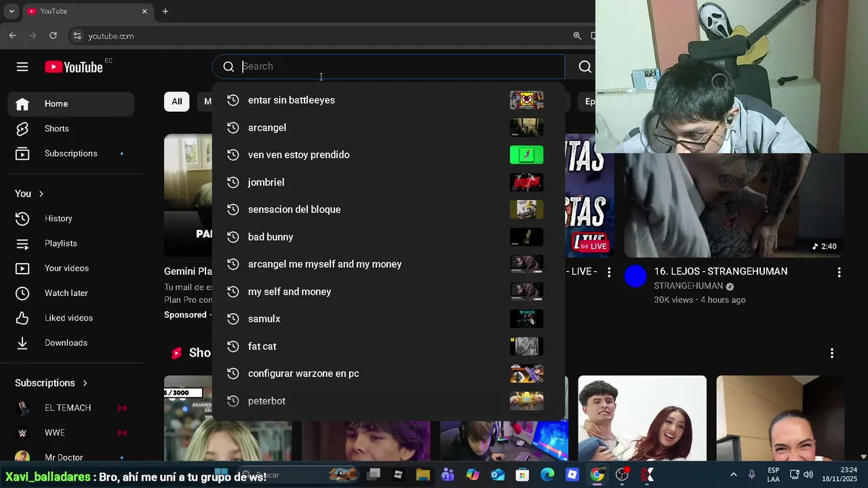Image resolution: width=868 pixels, height=488 pixels.
Task: Open Microsoft Store from taskbar
Action: (x=522, y=475)
